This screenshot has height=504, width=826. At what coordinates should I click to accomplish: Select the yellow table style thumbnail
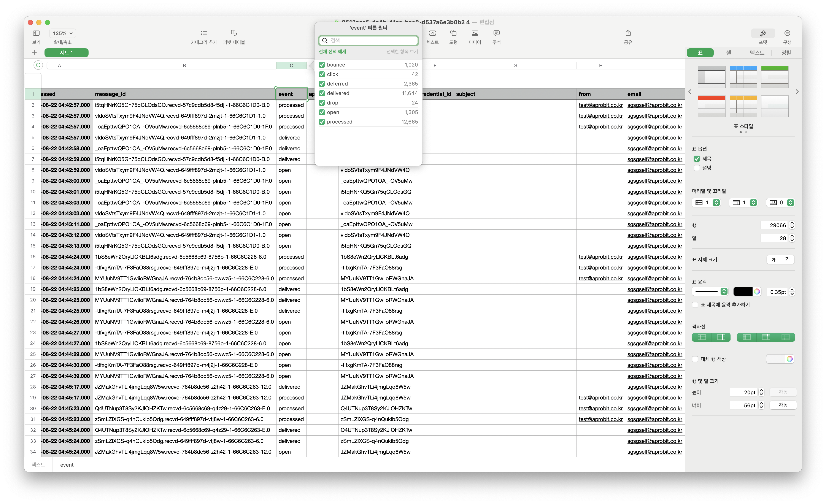point(743,106)
